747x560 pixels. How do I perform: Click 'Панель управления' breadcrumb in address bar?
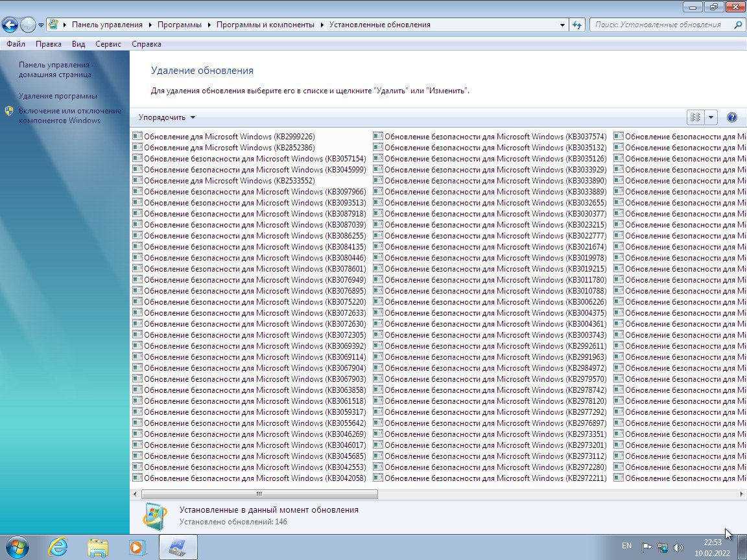click(107, 25)
